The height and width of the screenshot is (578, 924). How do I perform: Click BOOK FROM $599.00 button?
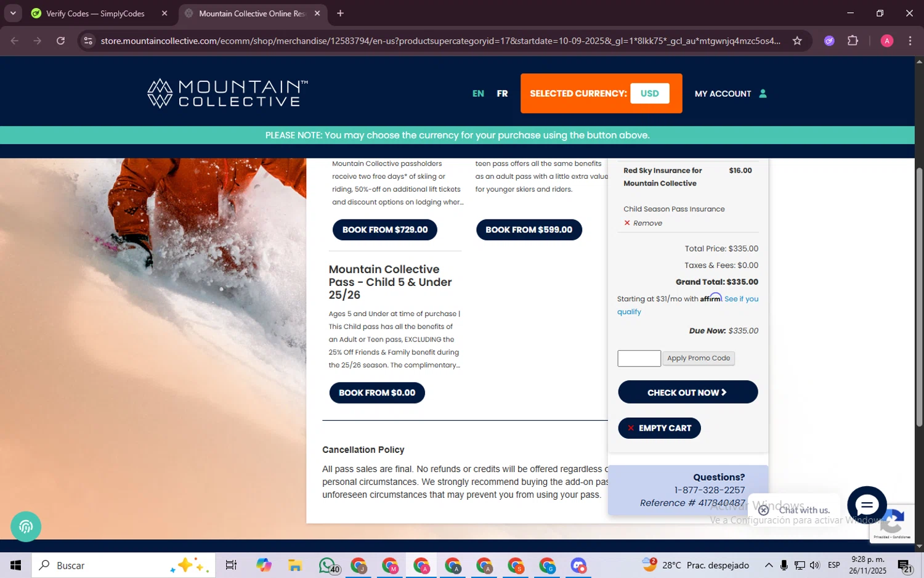529,230
